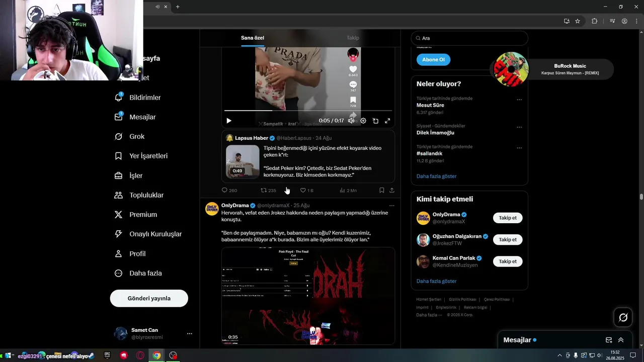Open footer Daha fazla options
This screenshot has height=362, width=644.
pos(429,315)
